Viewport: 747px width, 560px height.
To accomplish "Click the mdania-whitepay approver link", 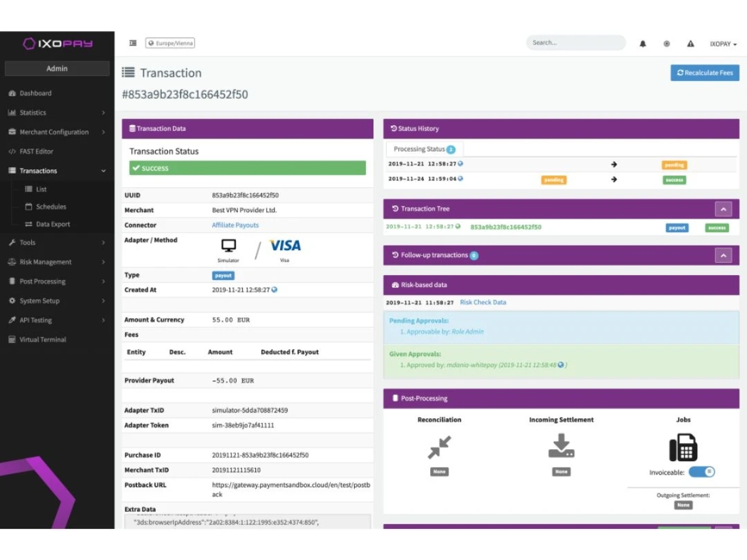I will click(472, 365).
